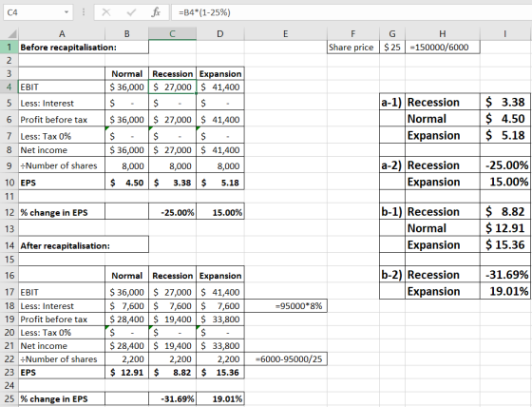Select column B header
The image size is (532, 407).
coord(127,34)
